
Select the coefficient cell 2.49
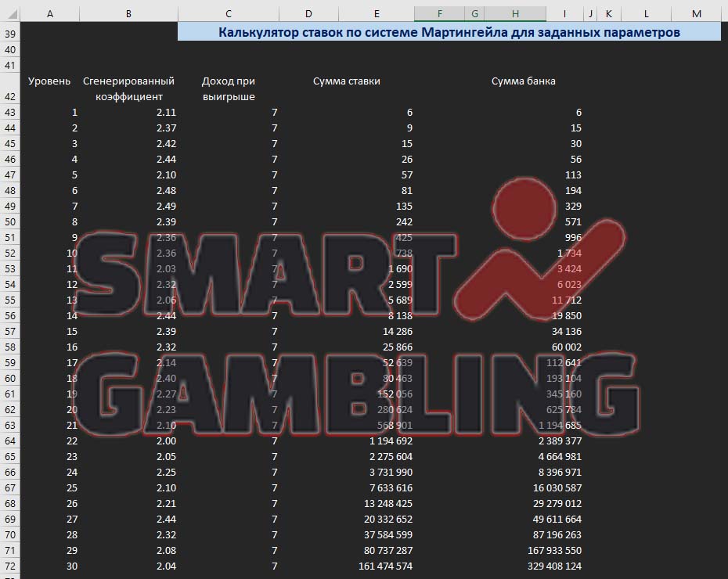point(128,207)
